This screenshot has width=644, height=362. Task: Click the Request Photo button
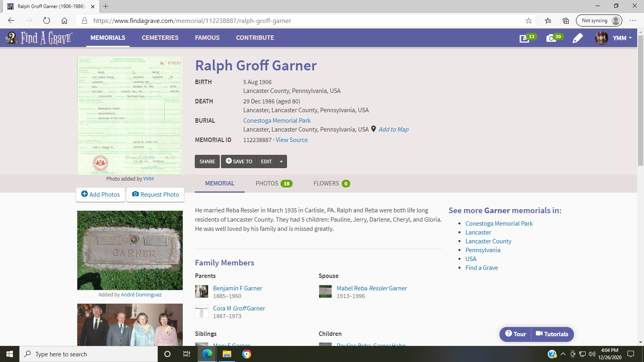point(155,194)
